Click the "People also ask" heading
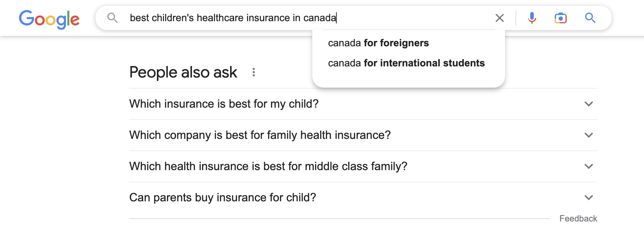The height and width of the screenshot is (234, 644). pos(183,72)
